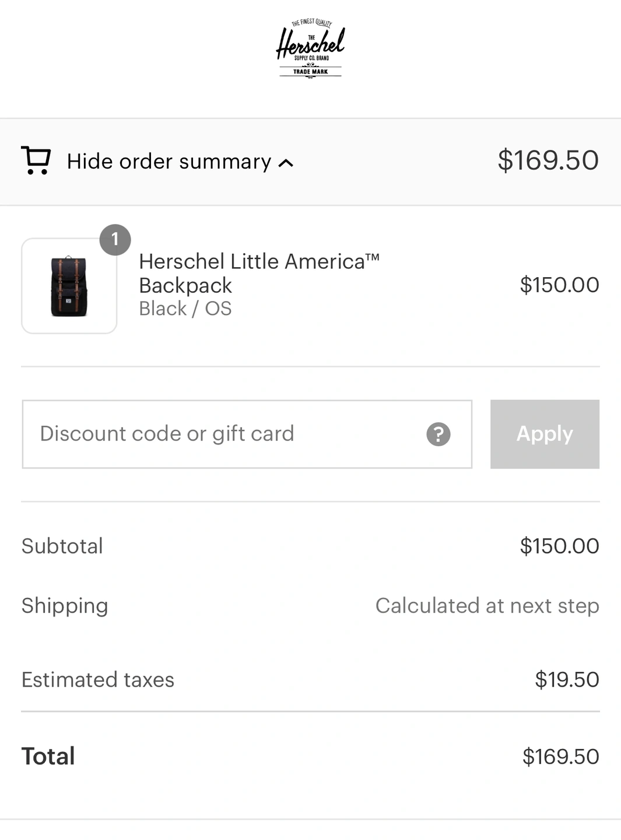
Task: Click the shopping cart icon
Action: point(36,160)
